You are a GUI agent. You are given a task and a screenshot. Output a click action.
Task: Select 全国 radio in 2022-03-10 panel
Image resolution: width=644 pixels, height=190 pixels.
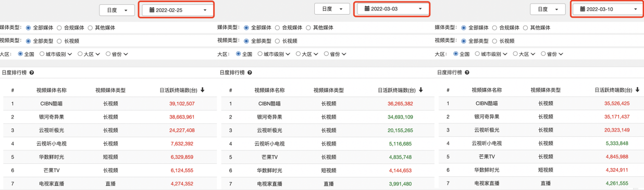click(x=456, y=54)
